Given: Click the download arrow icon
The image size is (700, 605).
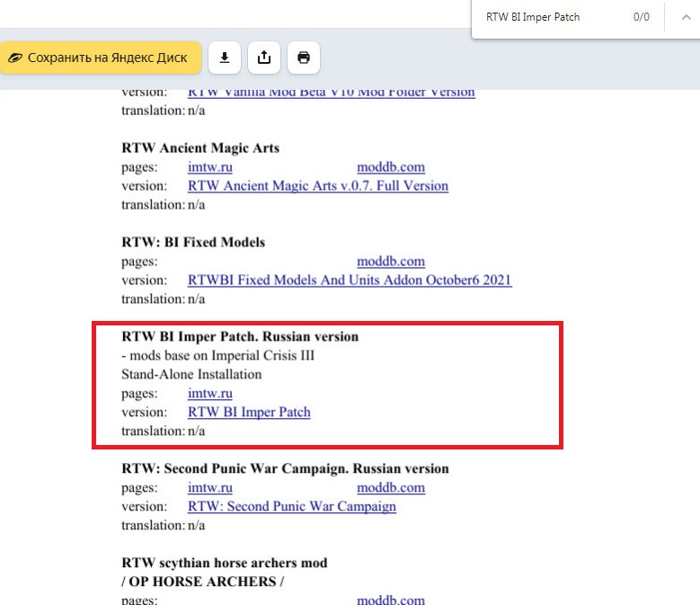Looking at the screenshot, I should (225, 58).
